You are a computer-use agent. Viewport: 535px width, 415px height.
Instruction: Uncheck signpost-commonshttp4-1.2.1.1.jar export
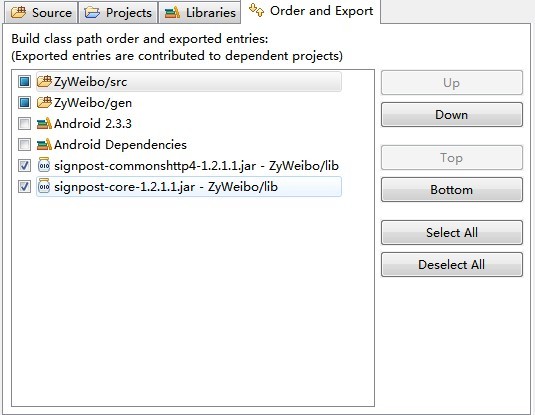(x=24, y=166)
